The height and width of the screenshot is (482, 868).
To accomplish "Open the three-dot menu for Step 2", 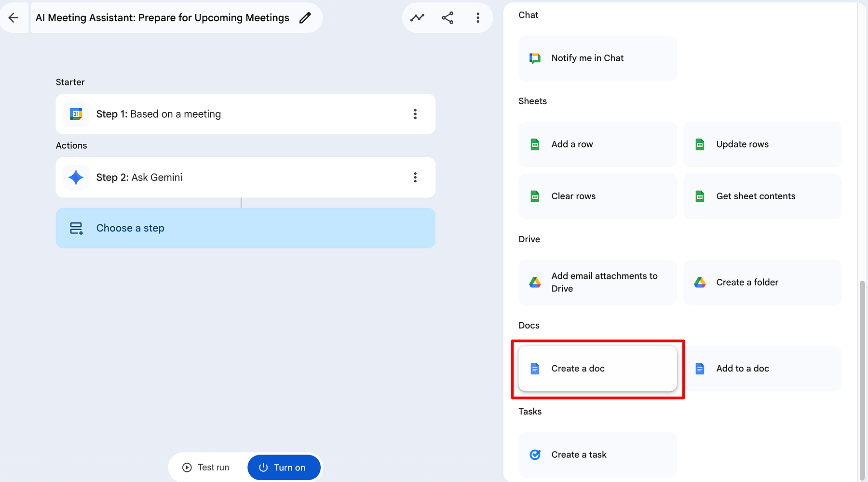I will click(x=415, y=178).
